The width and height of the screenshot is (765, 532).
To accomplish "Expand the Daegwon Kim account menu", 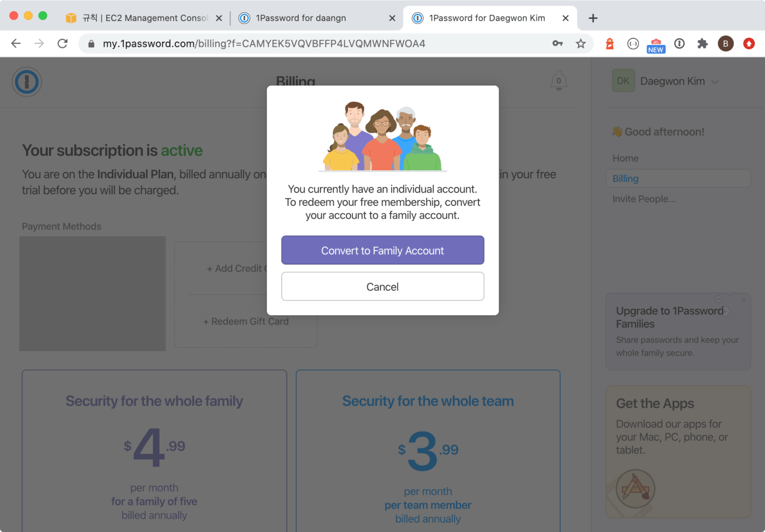I will point(715,82).
